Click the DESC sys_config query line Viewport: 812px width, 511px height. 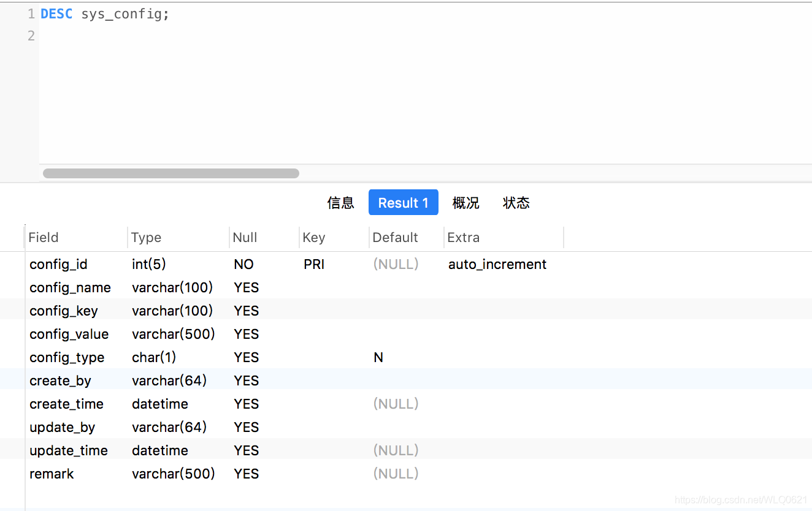coord(105,13)
